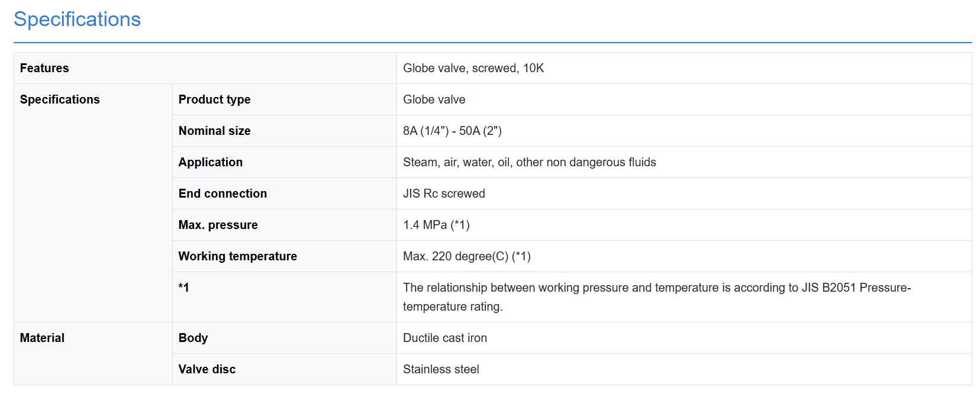
Task: Click the Nominal size label
Action: coord(214,131)
